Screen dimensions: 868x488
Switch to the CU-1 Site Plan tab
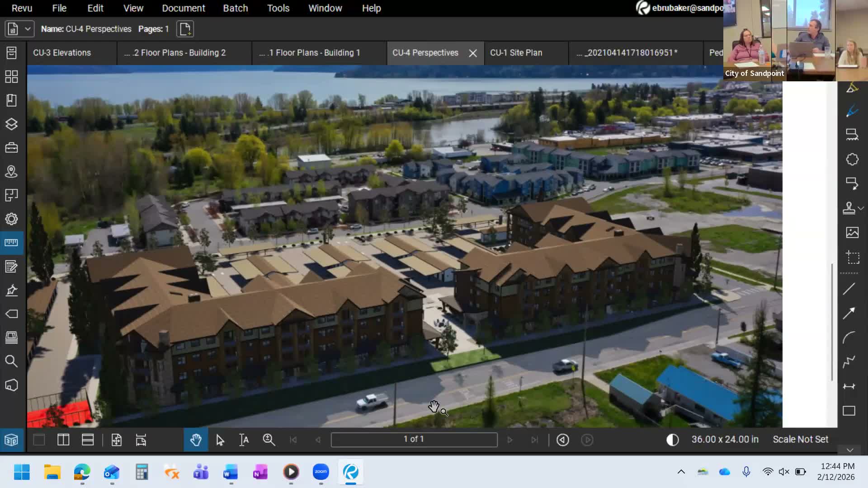coord(516,53)
